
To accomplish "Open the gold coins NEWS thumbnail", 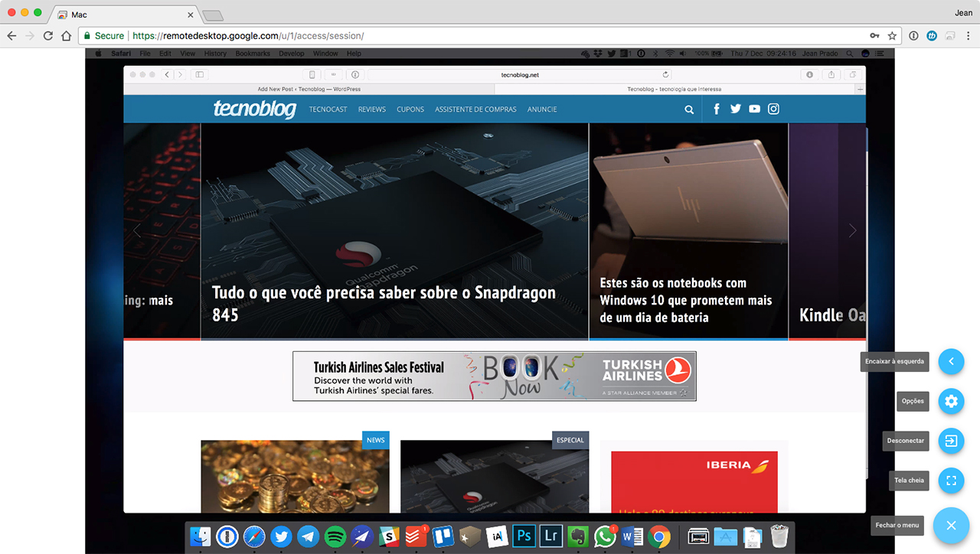I will pos(295,476).
